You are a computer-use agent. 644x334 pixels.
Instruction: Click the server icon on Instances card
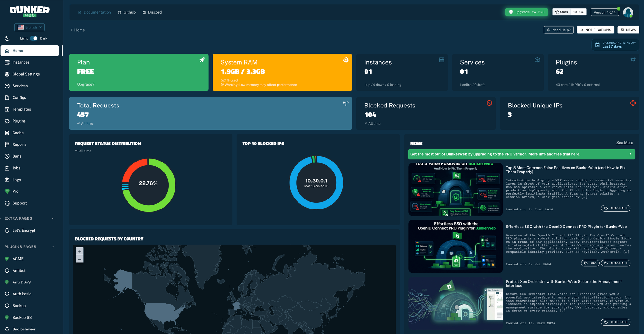click(441, 60)
